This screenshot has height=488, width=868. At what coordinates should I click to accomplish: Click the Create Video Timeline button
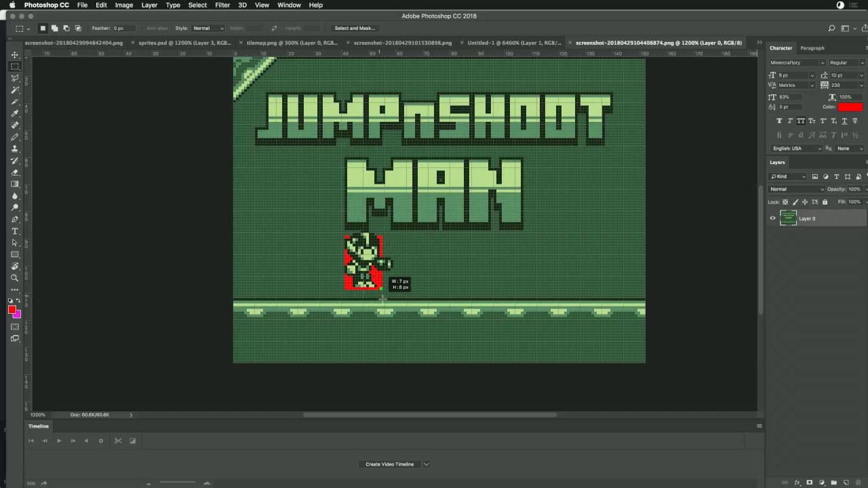click(389, 464)
